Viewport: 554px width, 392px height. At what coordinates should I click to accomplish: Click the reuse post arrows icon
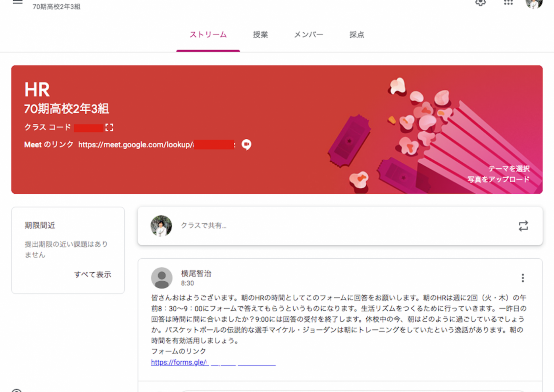[523, 226]
